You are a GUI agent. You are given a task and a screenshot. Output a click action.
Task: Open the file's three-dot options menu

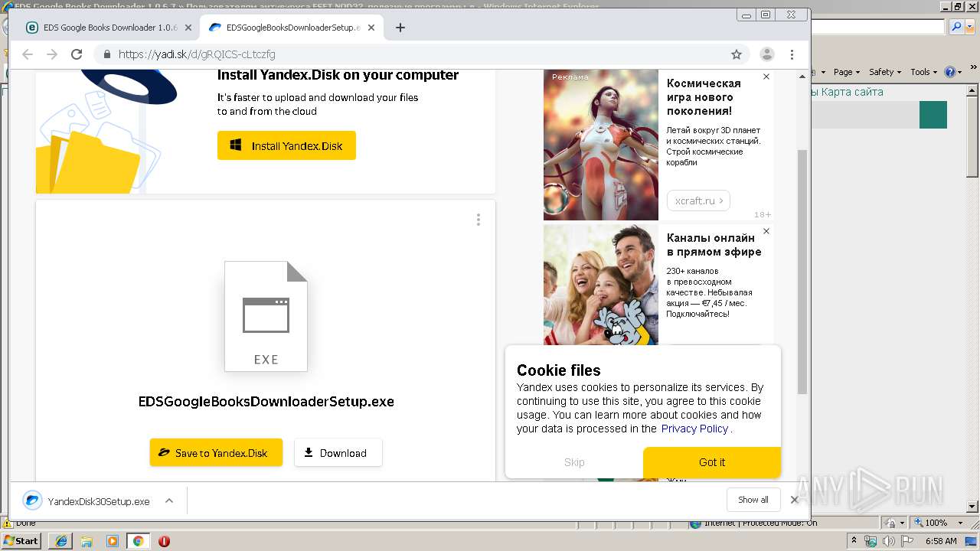click(479, 220)
